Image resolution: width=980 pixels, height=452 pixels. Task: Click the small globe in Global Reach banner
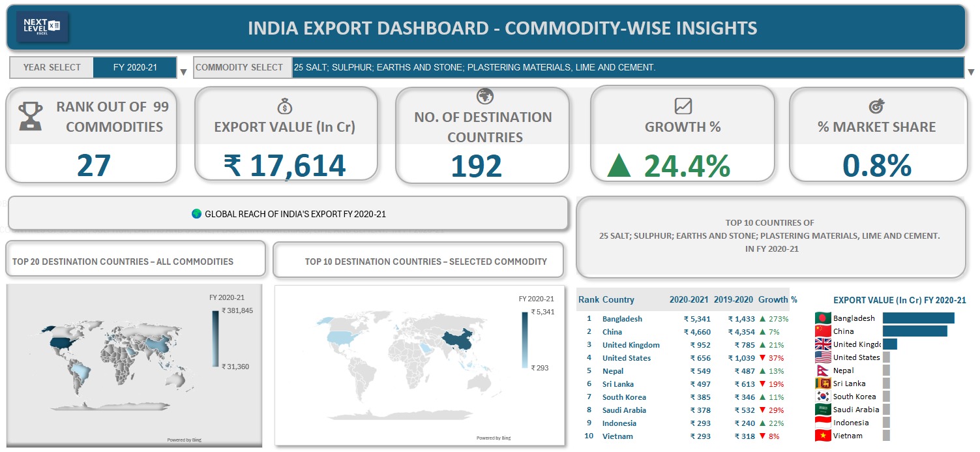(196, 213)
